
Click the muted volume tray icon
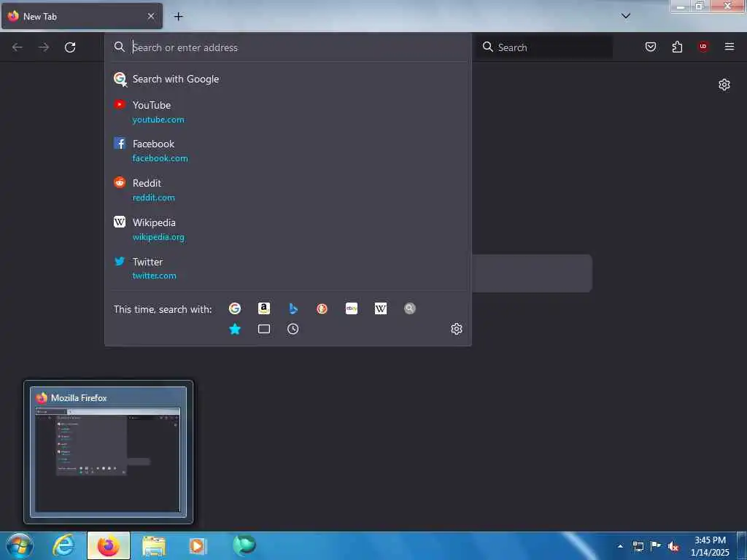coord(673,546)
